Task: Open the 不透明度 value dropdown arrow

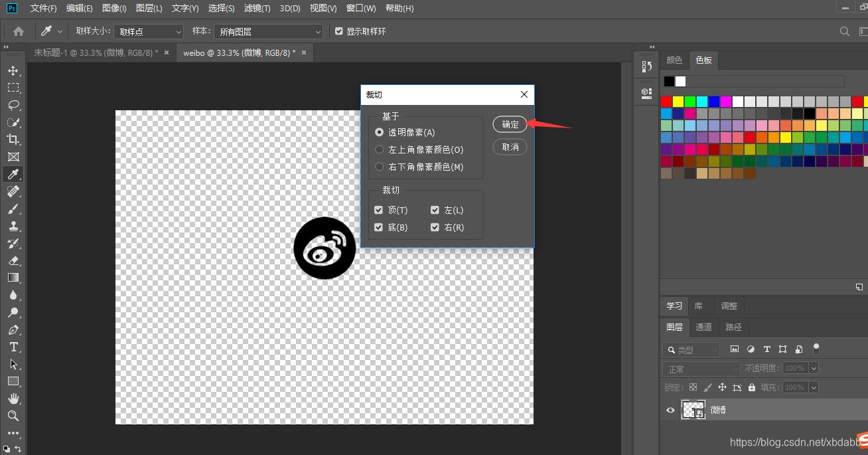Action: [814, 368]
